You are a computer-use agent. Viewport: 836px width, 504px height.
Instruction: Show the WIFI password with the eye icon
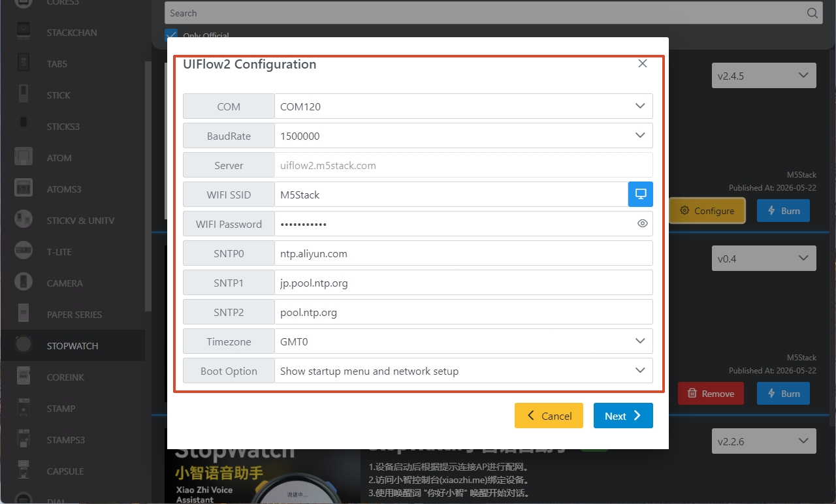click(x=643, y=224)
